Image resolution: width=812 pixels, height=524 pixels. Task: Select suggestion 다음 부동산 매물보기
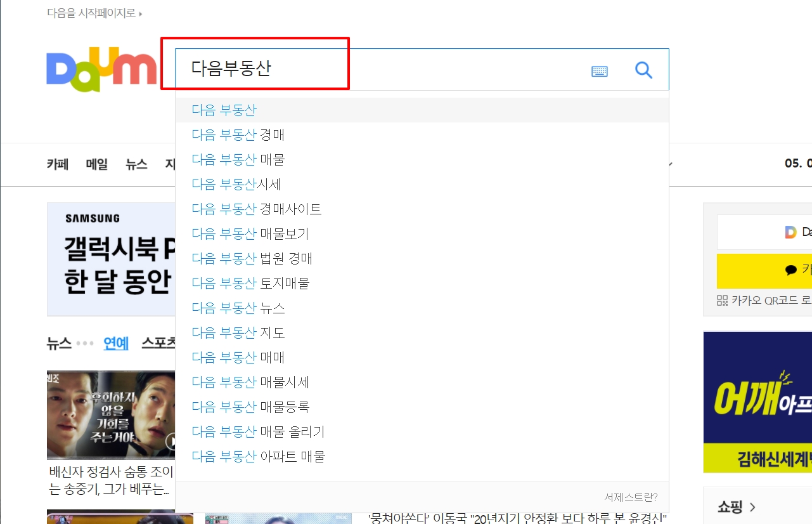[422, 233]
